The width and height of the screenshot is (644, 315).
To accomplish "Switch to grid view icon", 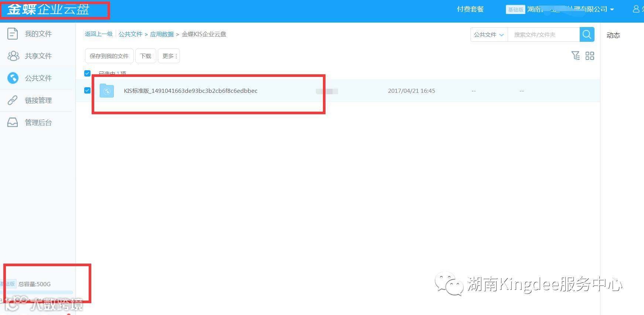I will pos(590,56).
